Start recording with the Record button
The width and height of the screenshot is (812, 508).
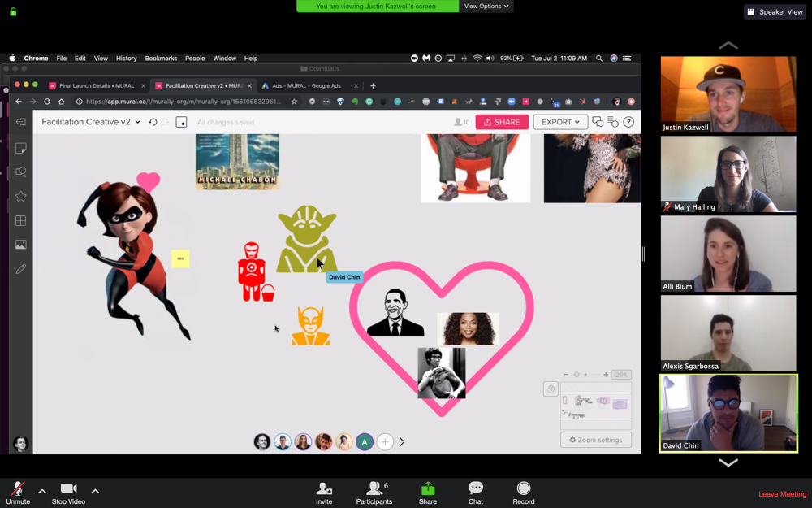524,493
